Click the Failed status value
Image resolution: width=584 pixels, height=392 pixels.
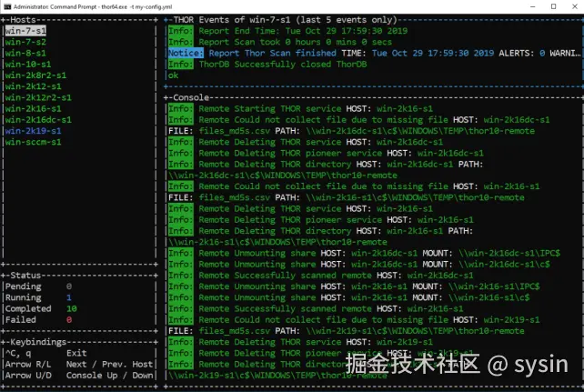click(x=69, y=320)
